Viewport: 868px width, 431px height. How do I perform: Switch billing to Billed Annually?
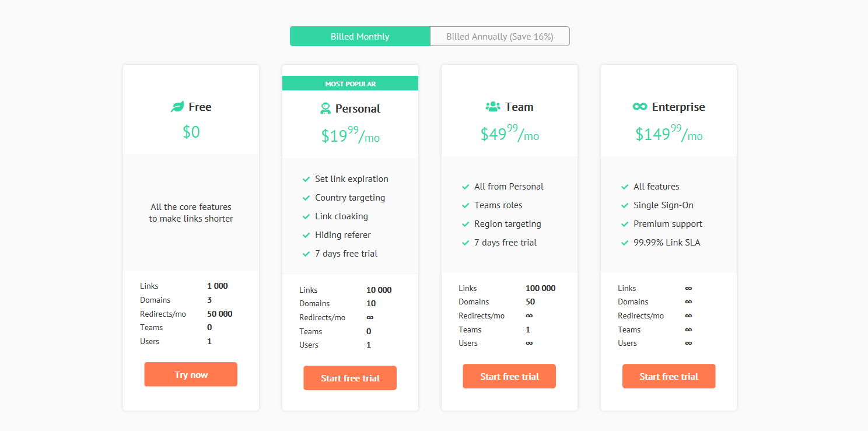point(499,36)
